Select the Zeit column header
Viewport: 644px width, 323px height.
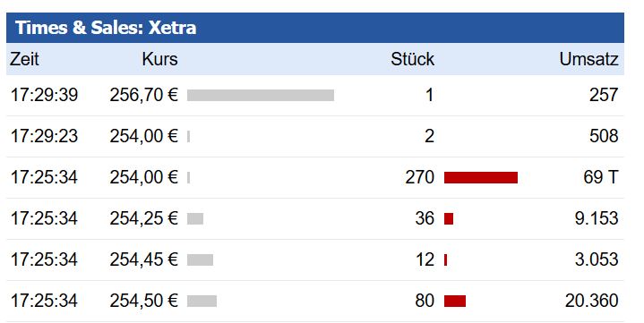click(x=25, y=59)
